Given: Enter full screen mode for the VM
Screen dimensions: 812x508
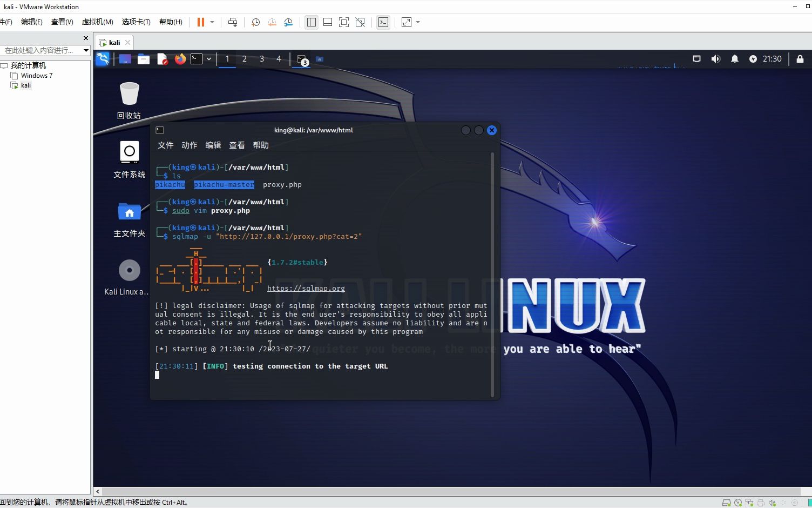Looking at the screenshot, I should click(344, 22).
